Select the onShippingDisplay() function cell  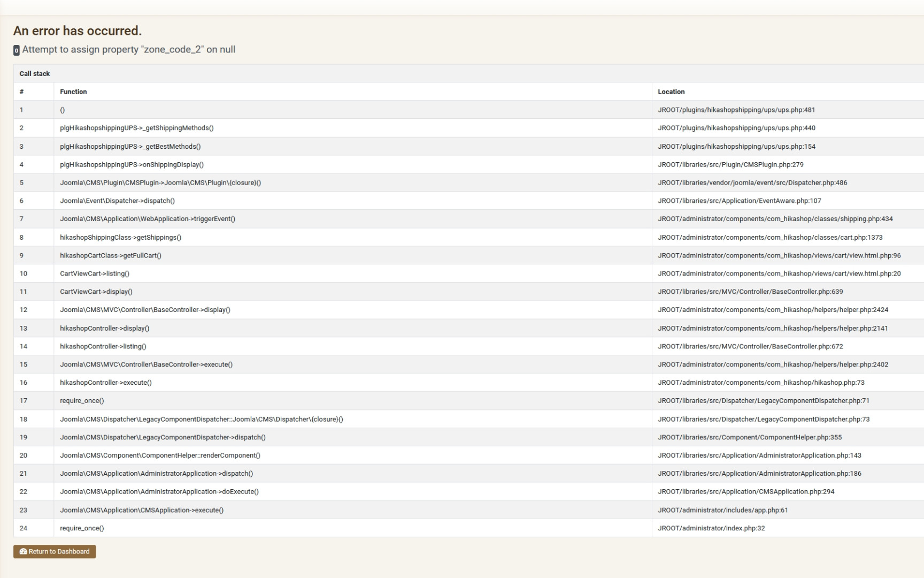(132, 165)
